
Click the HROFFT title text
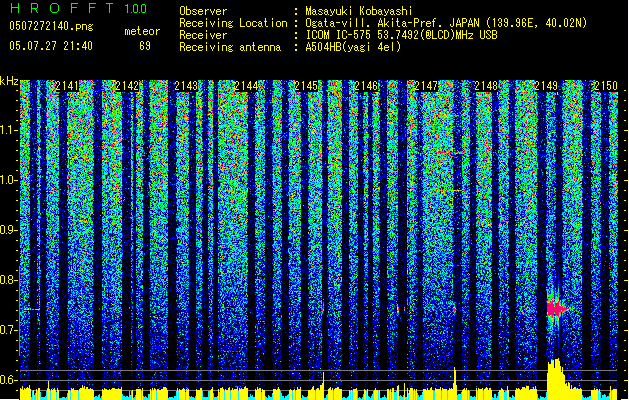(x=62, y=8)
